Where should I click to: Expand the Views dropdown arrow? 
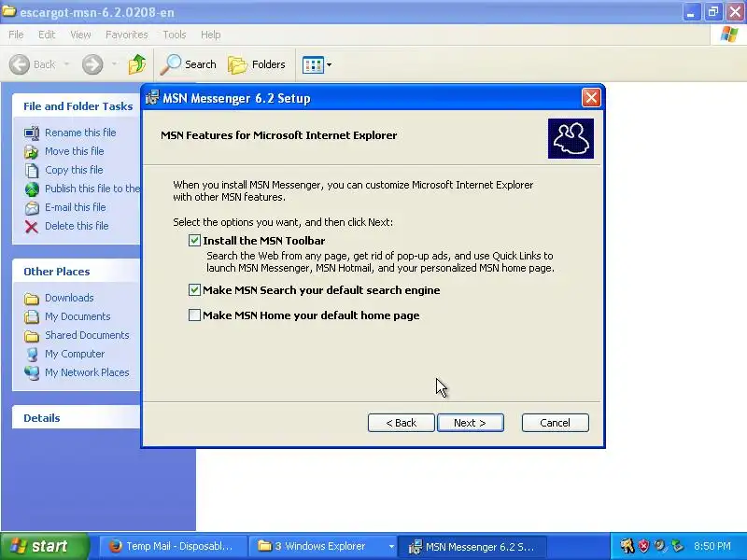pos(330,64)
